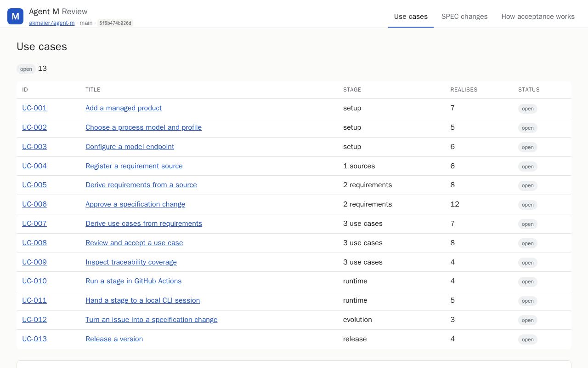
Task: Click the realises value 12
Action: [455, 204]
